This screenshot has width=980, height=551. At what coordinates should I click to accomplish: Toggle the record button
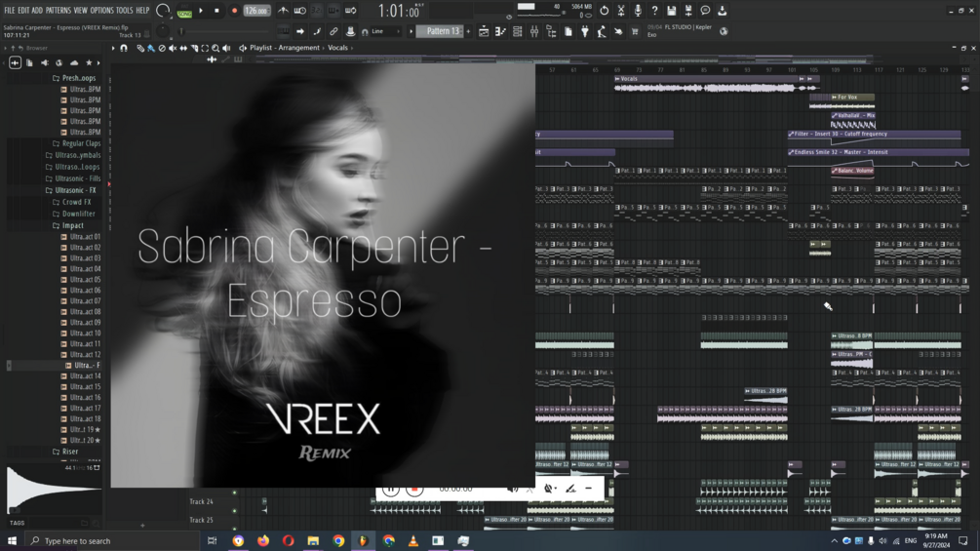pyautogui.click(x=234, y=11)
